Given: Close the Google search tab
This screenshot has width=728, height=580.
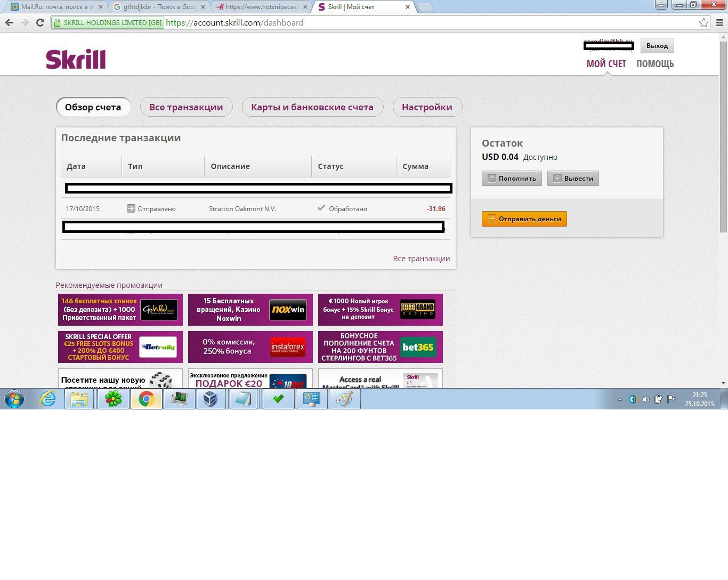Looking at the screenshot, I should click(203, 7).
